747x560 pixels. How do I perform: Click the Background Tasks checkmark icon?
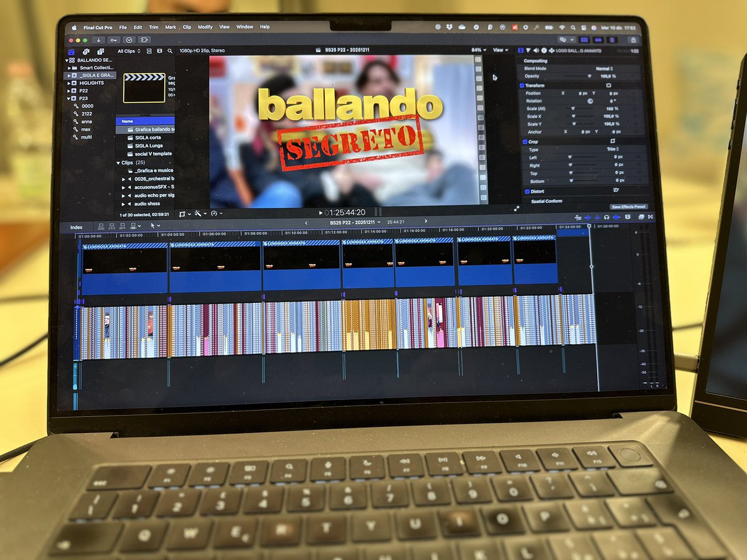tap(129, 40)
